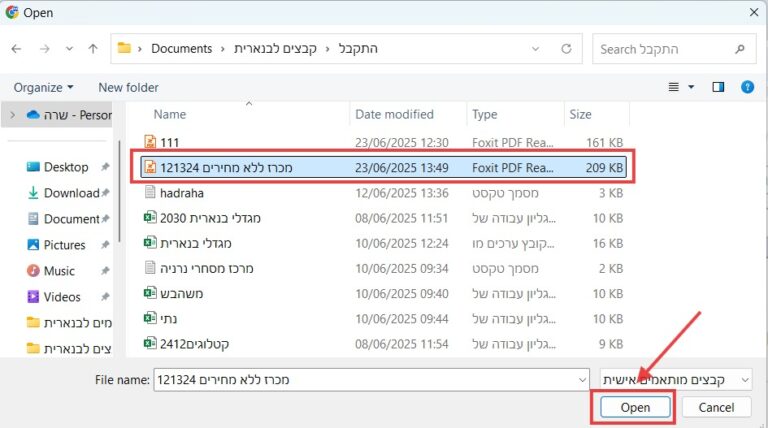The width and height of the screenshot is (768, 428).
Task: Click Documents in the address breadcrumb
Action: [181, 48]
